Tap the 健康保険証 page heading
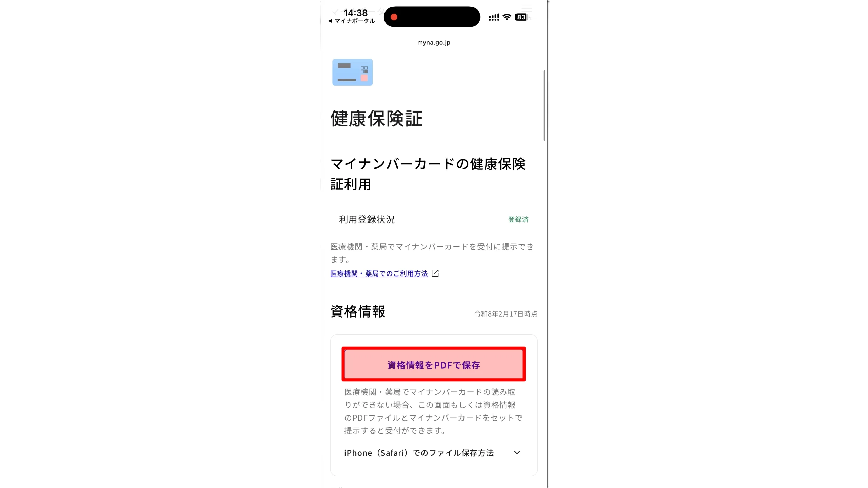This screenshot has height=488, width=868. [x=376, y=119]
